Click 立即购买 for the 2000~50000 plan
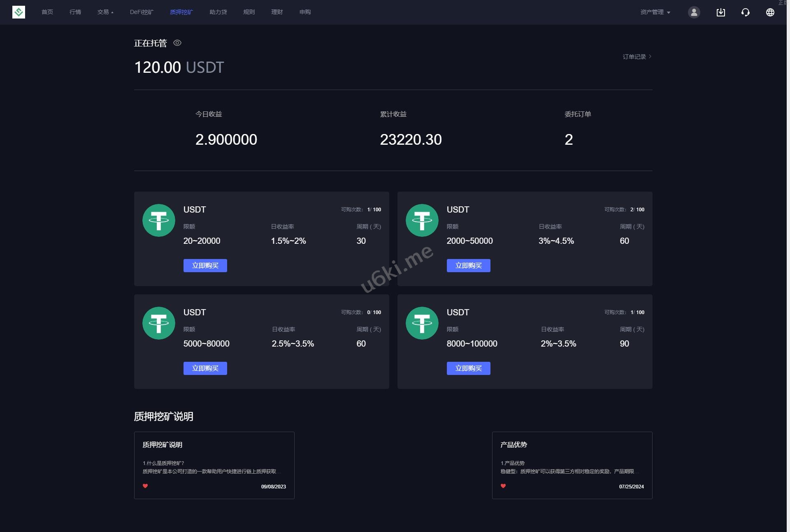Screen dimensions: 790x532 (468, 266)
